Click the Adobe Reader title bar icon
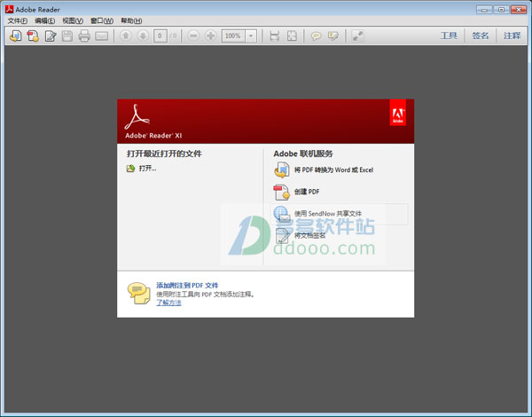The image size is (532, 417). click(x=9, y=9)
